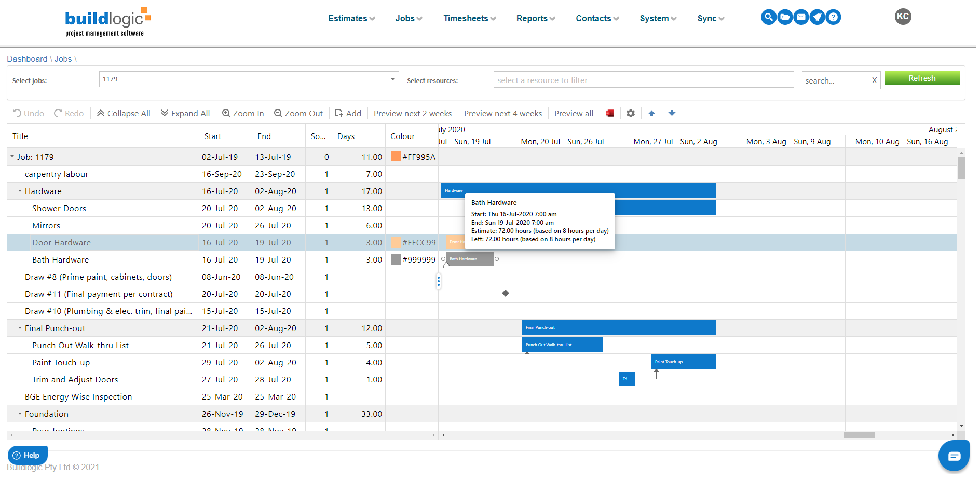Click the Door Hardware colour swatch #FFCC99
This screenshot has height=480, width=980.
(x=396, y=242)
